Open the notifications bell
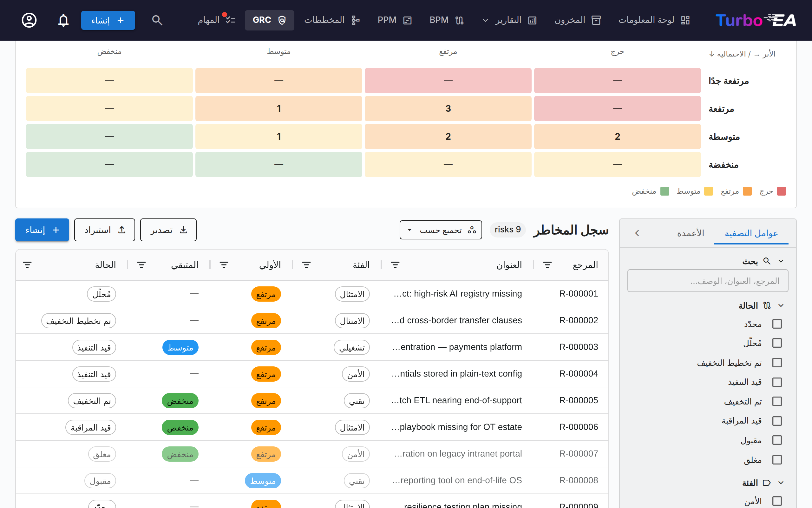Viewport: 812px width, 508px height. click(63, 20)
